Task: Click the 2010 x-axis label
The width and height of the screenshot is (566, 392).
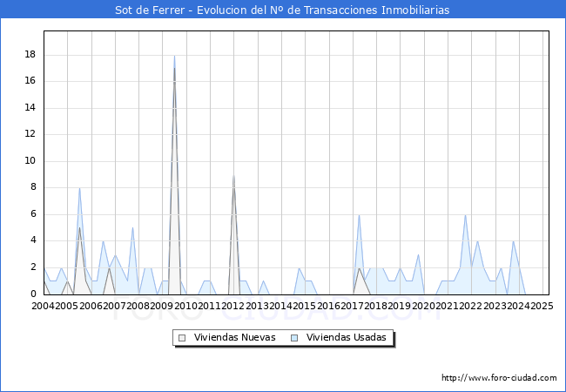Action: [x=185, y=306]
